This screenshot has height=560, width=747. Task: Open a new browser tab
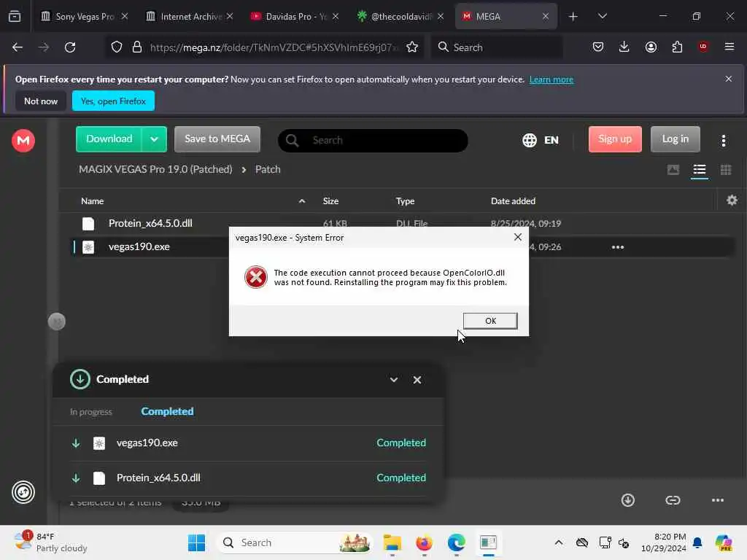573,17
